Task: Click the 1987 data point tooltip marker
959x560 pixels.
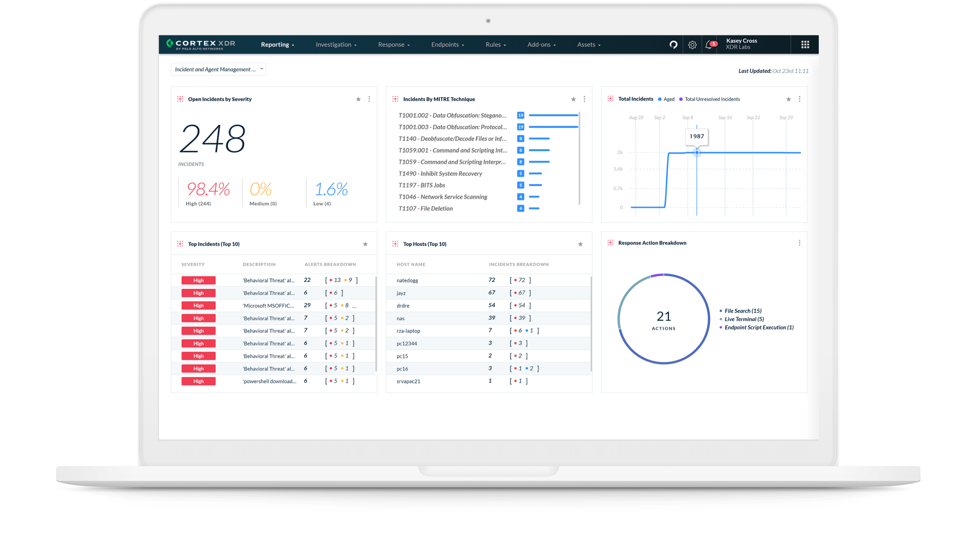Action: point(697,152)
